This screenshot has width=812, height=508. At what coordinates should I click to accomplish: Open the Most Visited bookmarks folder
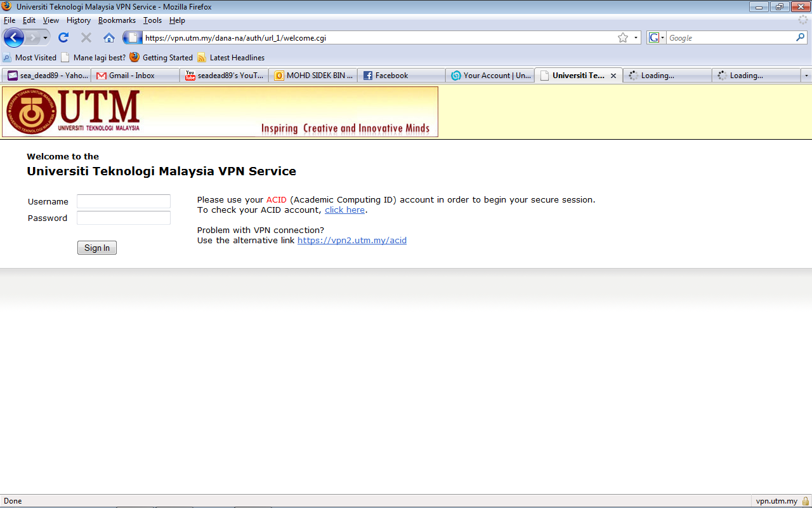tap(30, 57)
